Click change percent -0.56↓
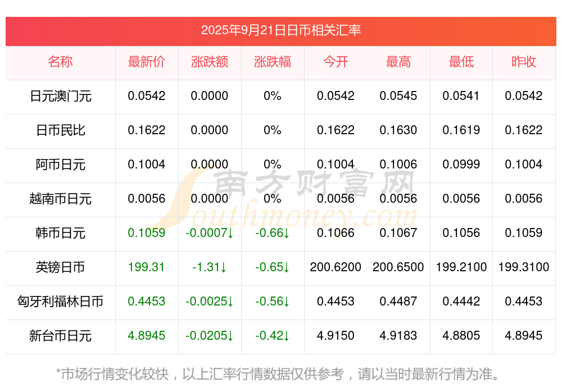 [273, 302]
